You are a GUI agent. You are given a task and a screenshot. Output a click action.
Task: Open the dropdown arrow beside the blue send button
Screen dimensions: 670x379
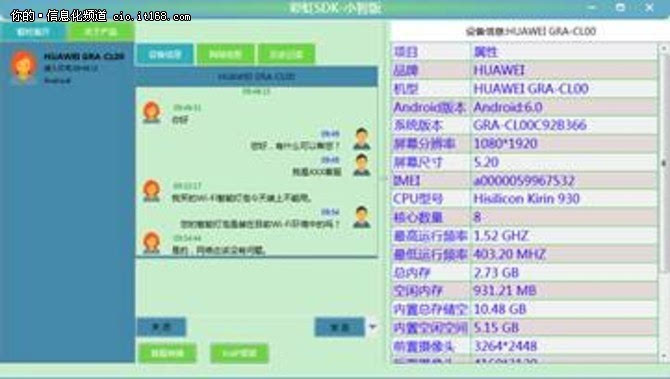(x=373, y=327)
